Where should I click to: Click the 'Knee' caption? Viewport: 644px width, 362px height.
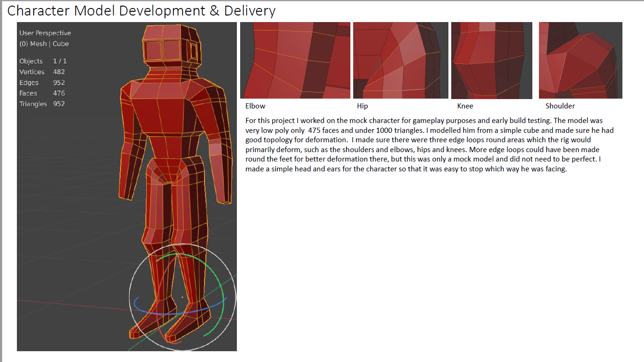[x=465, y=106]
